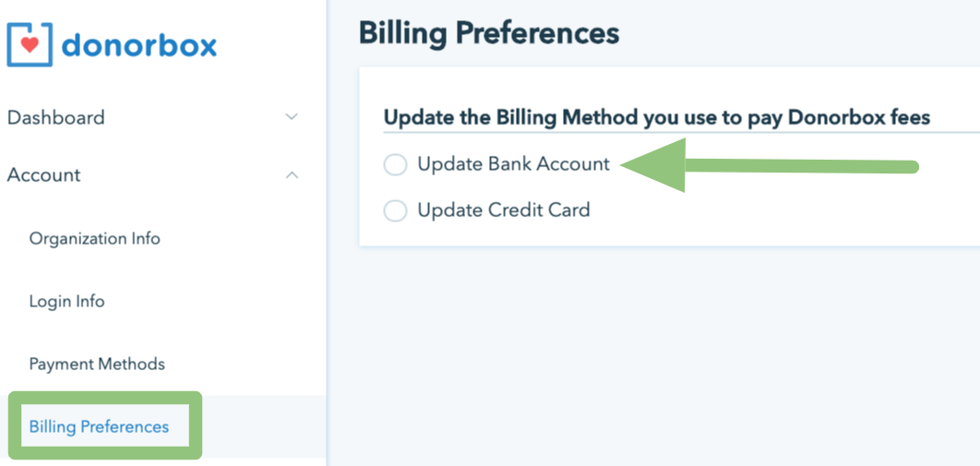
Task: Select the Update Credit Card radio button
Action: (395, 211)
